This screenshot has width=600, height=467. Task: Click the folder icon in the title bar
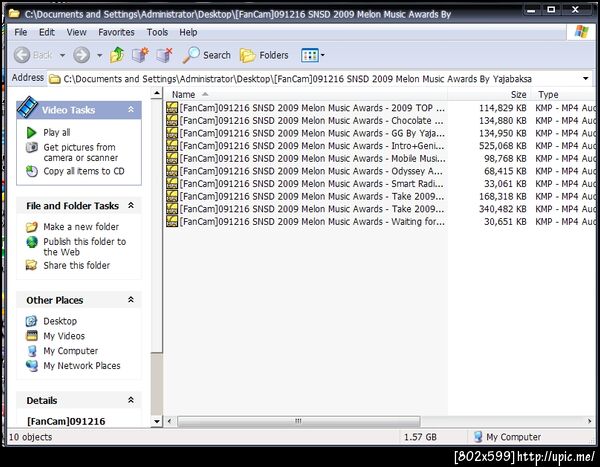pyautogui.click(x=15, y=14)
